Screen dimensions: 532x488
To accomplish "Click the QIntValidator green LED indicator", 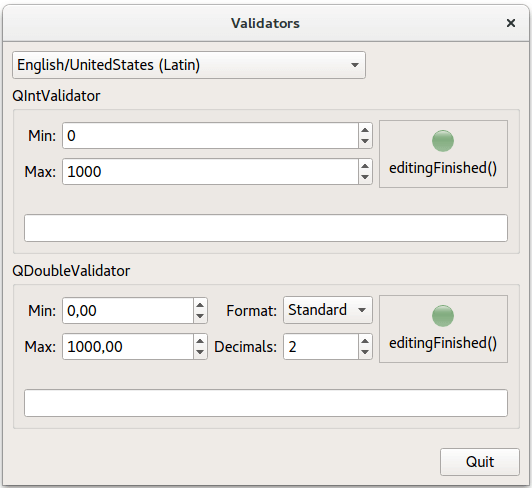I will [443, 141].
